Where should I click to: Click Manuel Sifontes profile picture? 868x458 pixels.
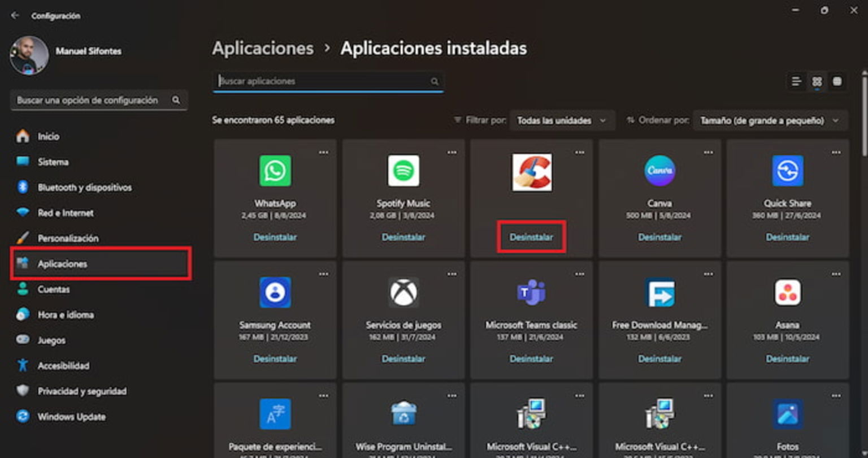click(29, 55)
